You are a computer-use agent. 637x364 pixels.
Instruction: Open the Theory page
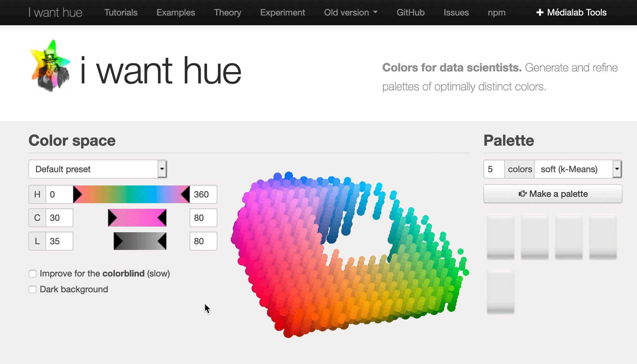[x=227, y=13]
